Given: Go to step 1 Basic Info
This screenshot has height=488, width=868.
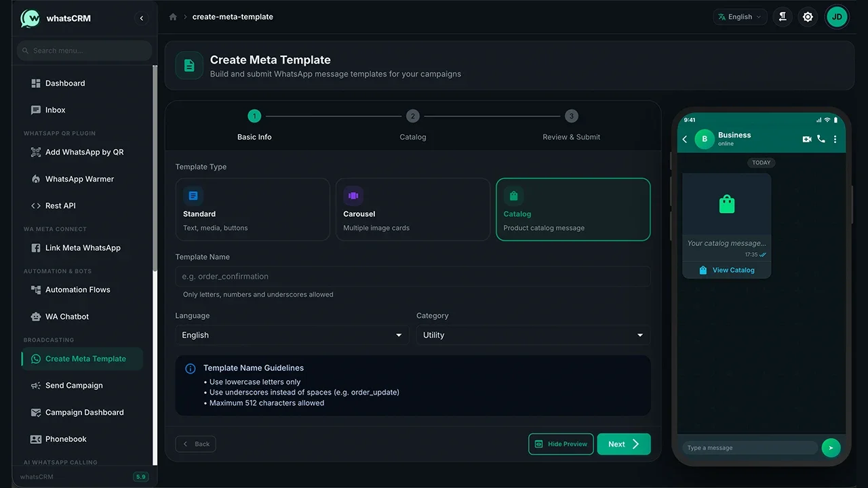Looking at the screenshot, I should click(254, 125).
